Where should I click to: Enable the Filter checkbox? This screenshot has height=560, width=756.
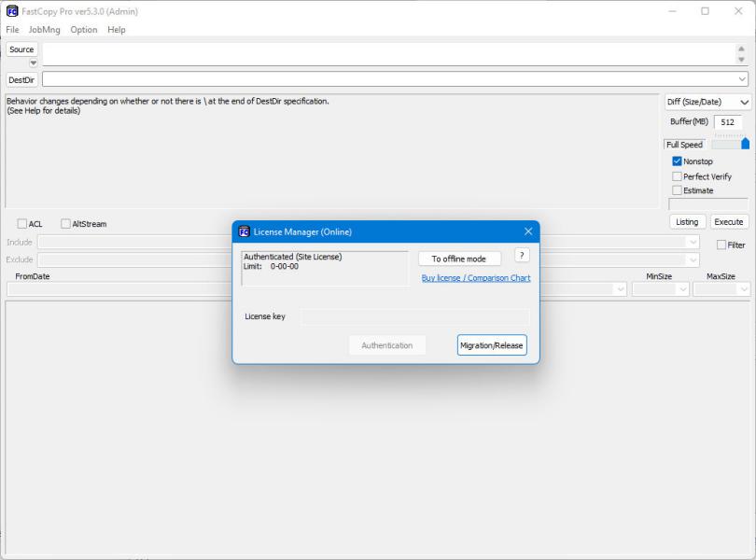tap(721, 245)
